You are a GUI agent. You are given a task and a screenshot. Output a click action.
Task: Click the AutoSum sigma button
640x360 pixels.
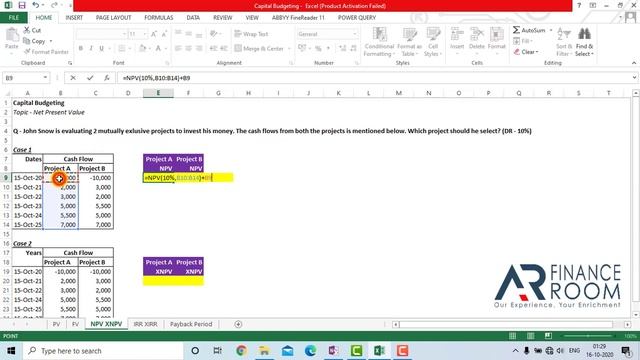(x=529, y=30)
